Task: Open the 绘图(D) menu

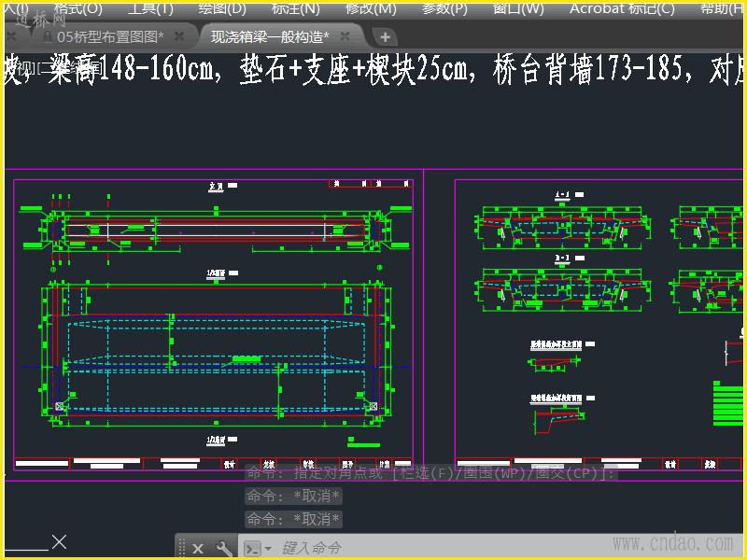Action: (222, 8)
